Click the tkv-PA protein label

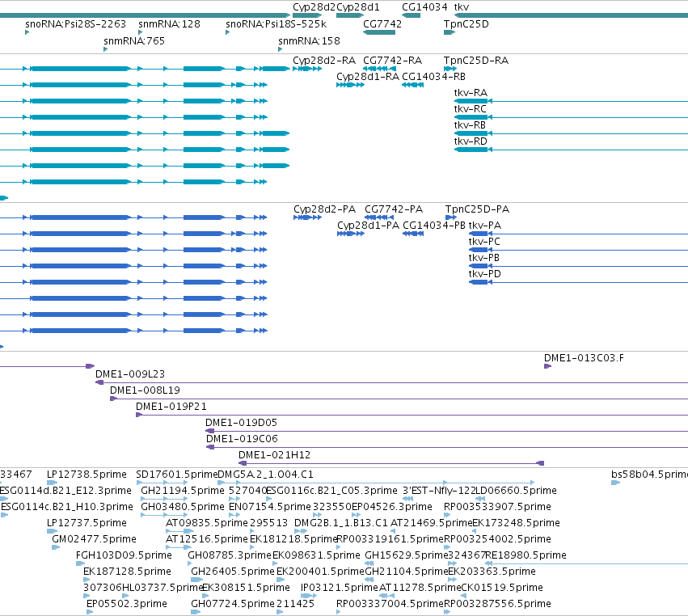(485, 226)
